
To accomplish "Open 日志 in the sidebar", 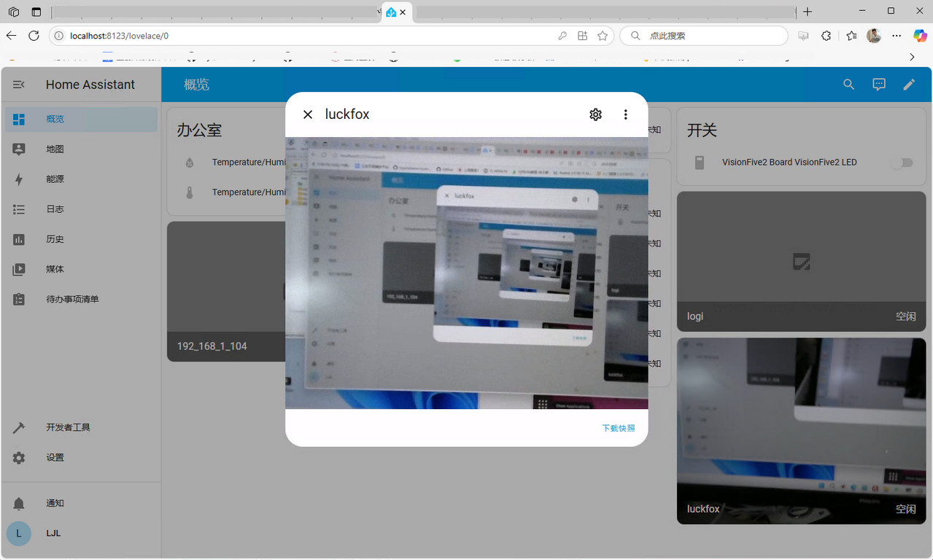I will tap(81, 209).
